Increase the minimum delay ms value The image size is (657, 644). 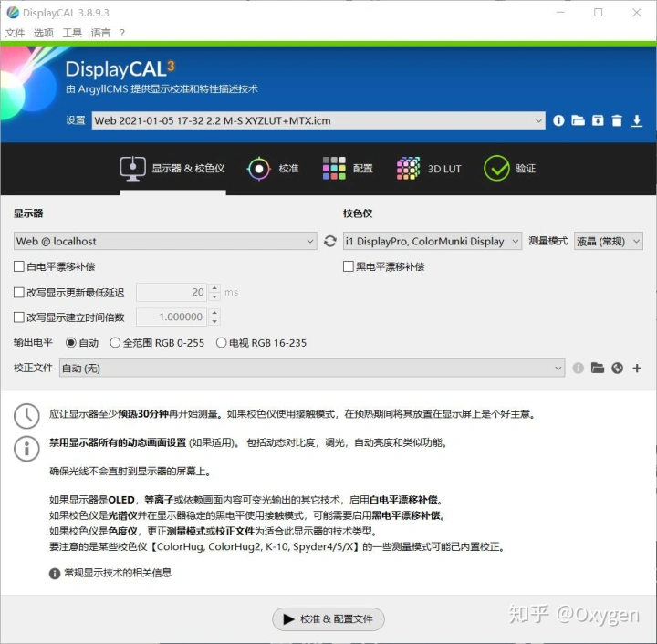[x=214, y=288]
